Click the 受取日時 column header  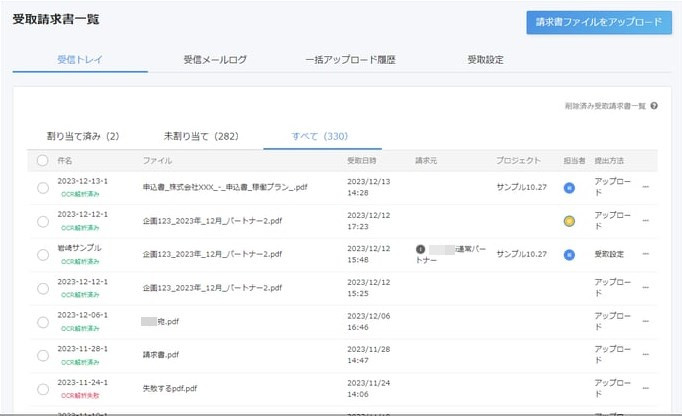click(x=361, y=161)
